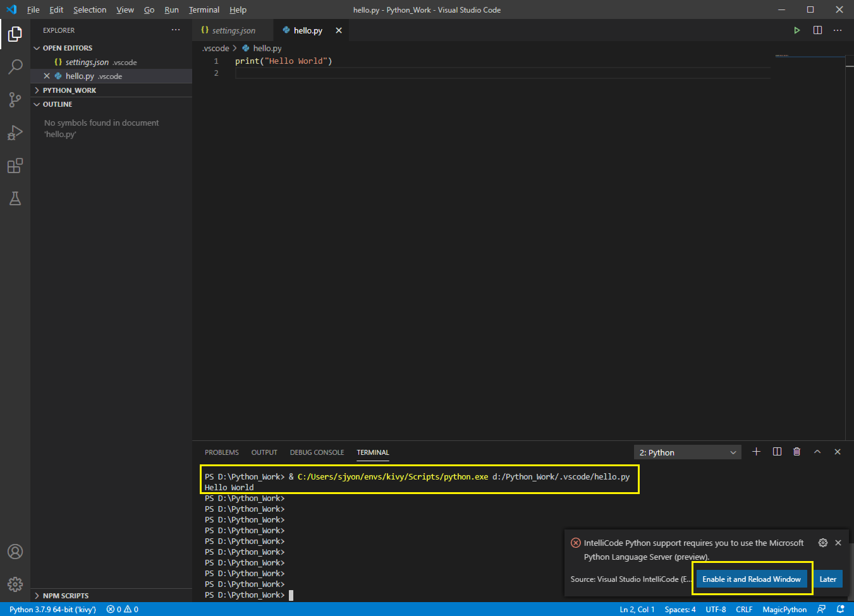Open the Search view in activity bar
Screen dimensions: 854x616
pos(15,67)
